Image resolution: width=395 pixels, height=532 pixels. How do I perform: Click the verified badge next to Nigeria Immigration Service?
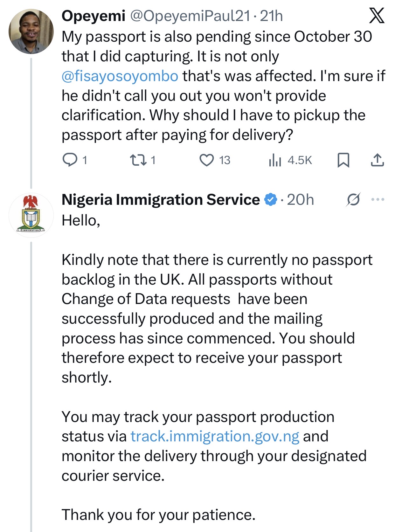coord(270,200)
